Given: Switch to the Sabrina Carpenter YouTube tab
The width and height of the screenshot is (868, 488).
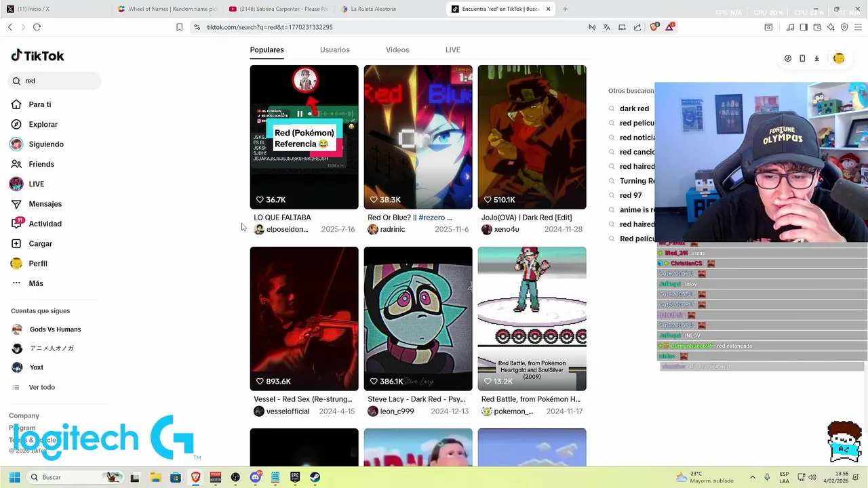Looking at the screenshot, I should [279, 9].
